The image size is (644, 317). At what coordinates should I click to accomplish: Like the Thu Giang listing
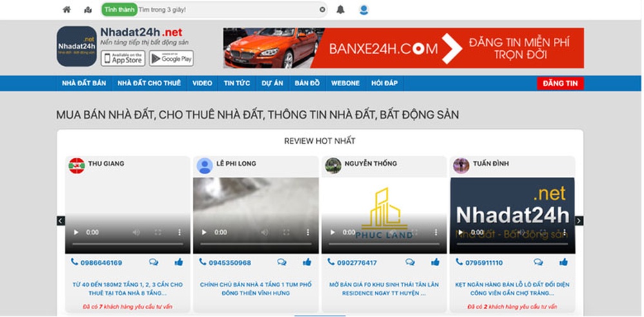178,262
